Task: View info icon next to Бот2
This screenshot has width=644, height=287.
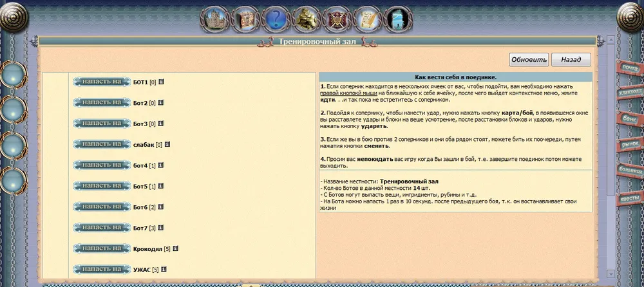Action: [160, 103]
